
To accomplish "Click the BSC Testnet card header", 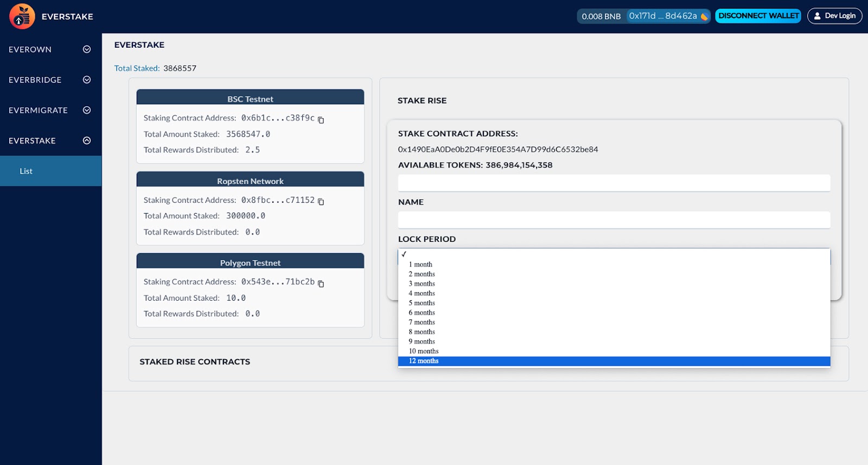I will click(250, 98).
